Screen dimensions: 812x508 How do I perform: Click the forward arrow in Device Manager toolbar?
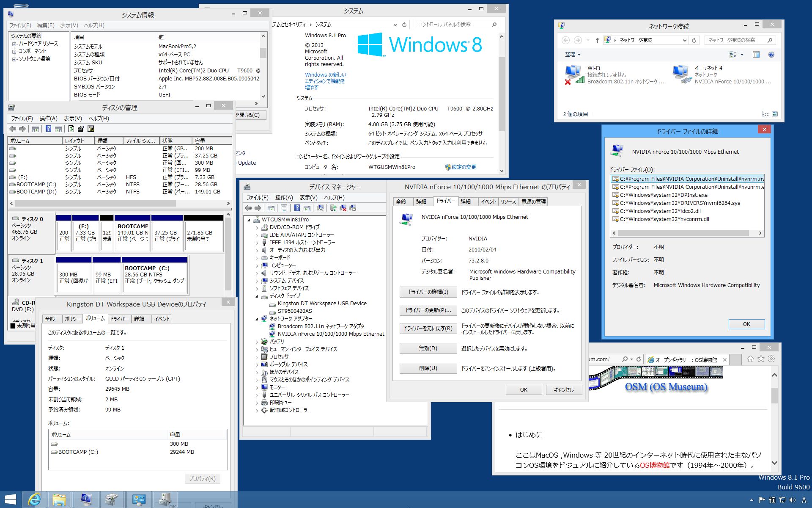pos(258,208)
